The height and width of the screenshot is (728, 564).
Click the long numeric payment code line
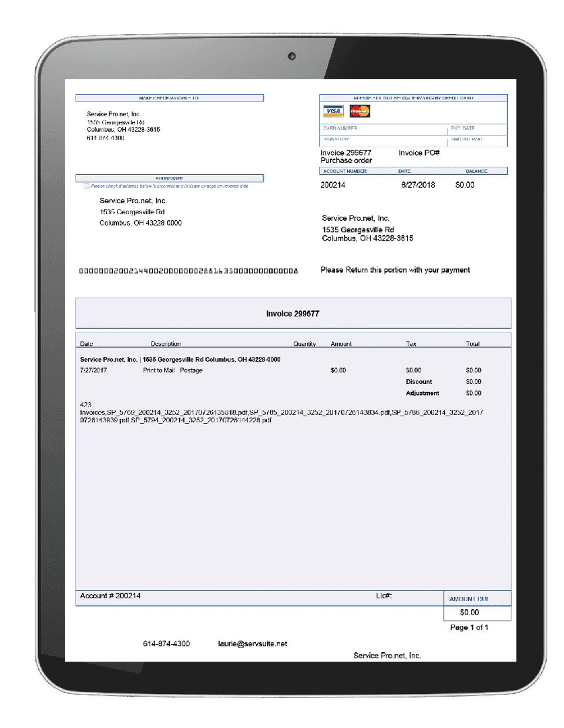189,271
